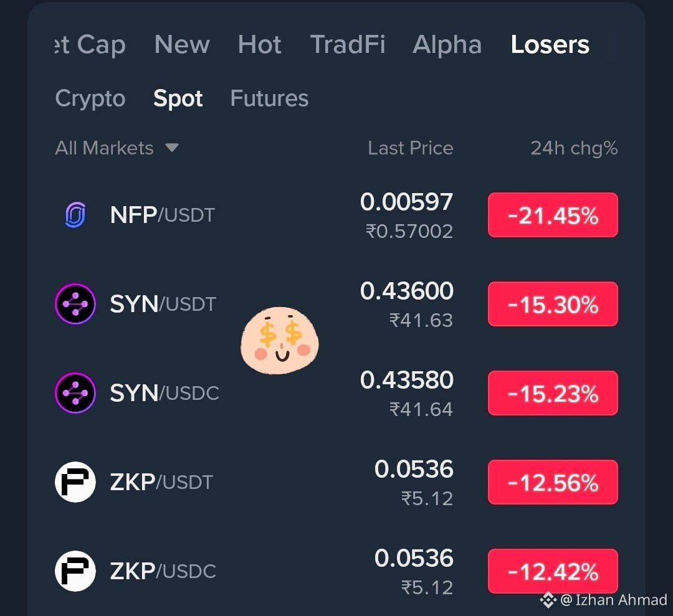Screen dimensions: 673x616
Task: Open the All Markets filter label
Action: coord(104,148)
